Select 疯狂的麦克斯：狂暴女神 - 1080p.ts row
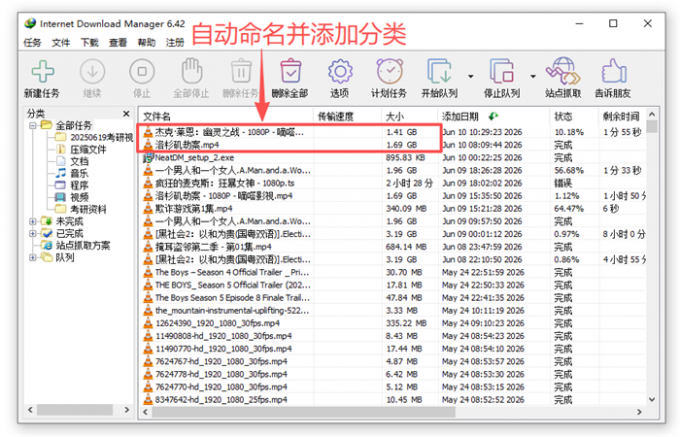 [x=392, y=183]
